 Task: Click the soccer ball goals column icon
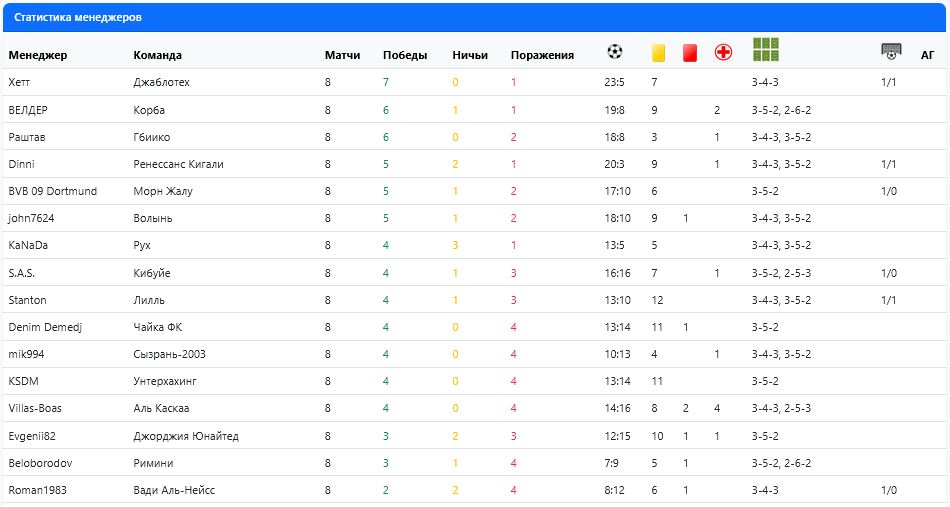[615, 52]
